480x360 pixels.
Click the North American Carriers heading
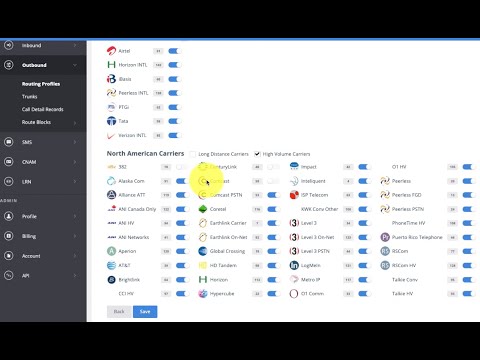[145, 153]
